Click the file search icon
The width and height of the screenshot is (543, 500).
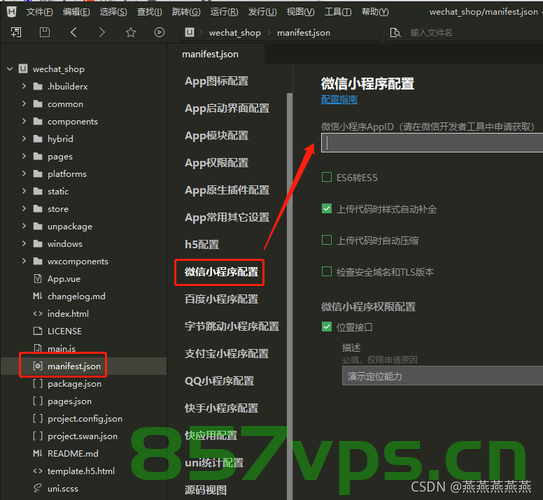pos(395,33)
